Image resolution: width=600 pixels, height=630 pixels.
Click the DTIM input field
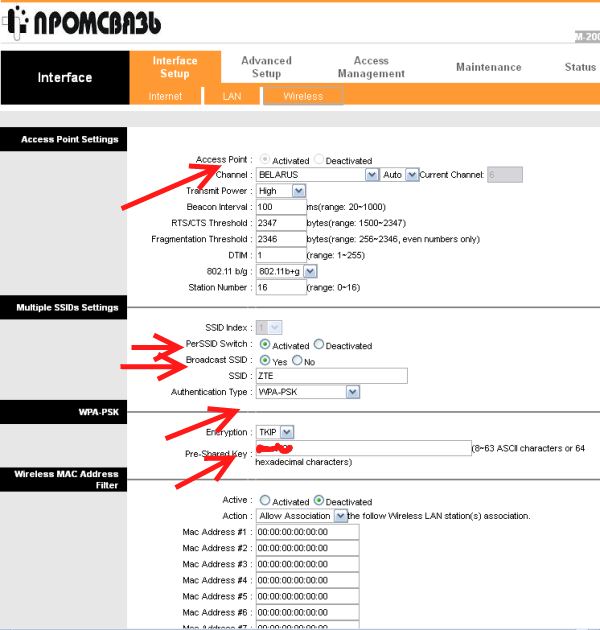pyautogui.click(x=281, y=255)
